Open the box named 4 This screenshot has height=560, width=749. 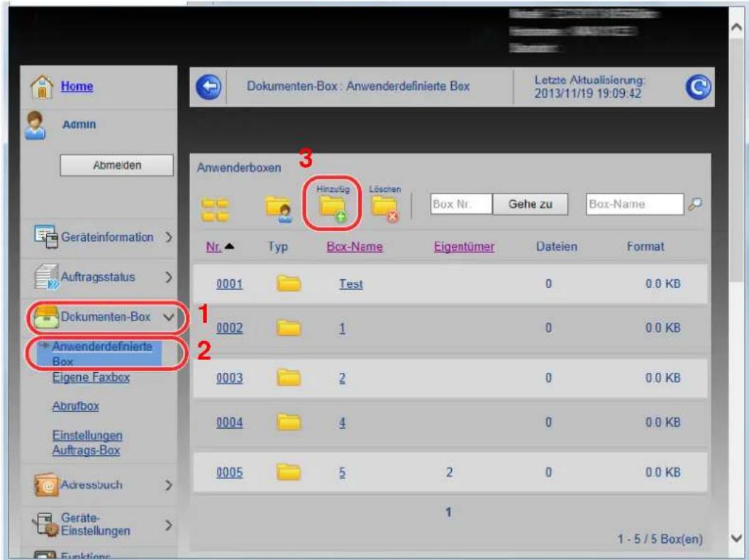342,422
